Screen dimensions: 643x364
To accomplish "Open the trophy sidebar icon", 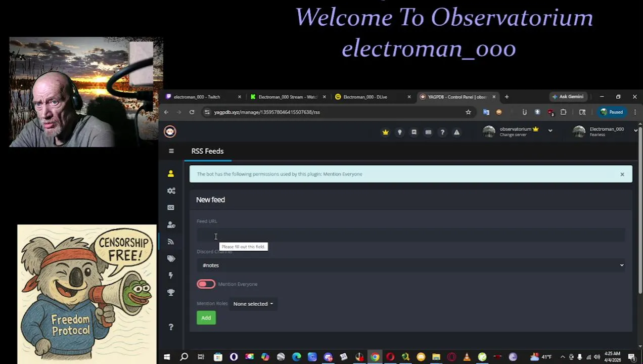I will (171, 292).
